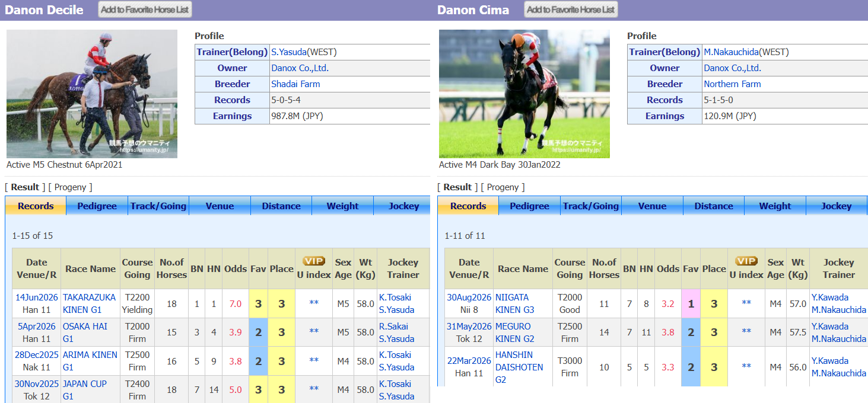Open breeder Shadai Farm link
This screenshot has height=403, width=868.
(x=295, y=84)
